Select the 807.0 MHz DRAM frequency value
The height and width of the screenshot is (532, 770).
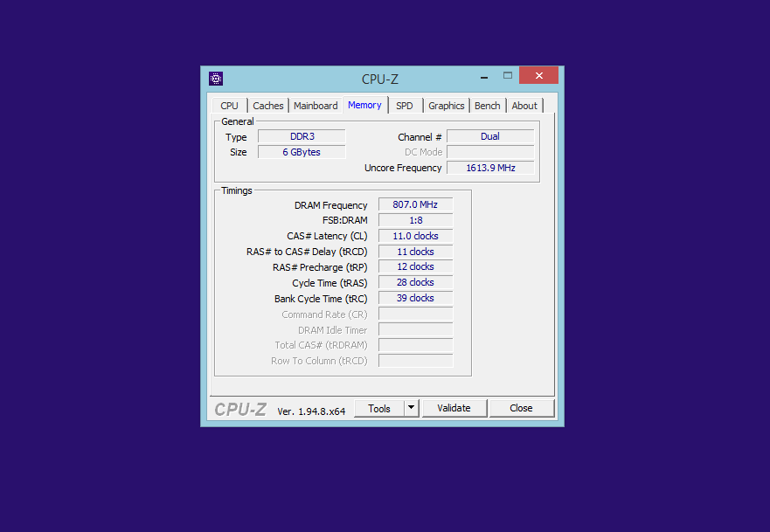pyautogui.click(x=415, y=204)
